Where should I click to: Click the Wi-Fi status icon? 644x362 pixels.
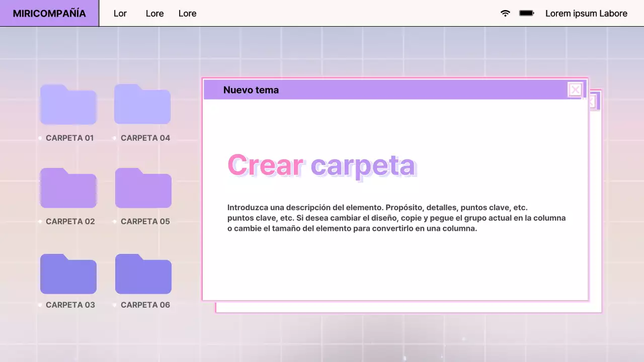click(505, 14)
